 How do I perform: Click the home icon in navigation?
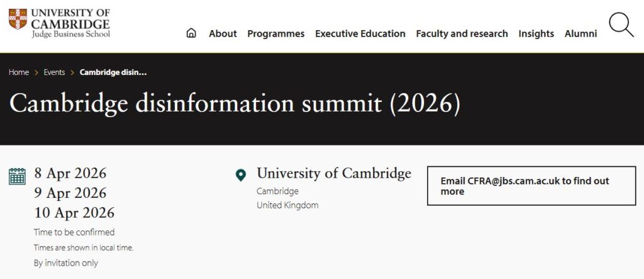click(191, 33)
